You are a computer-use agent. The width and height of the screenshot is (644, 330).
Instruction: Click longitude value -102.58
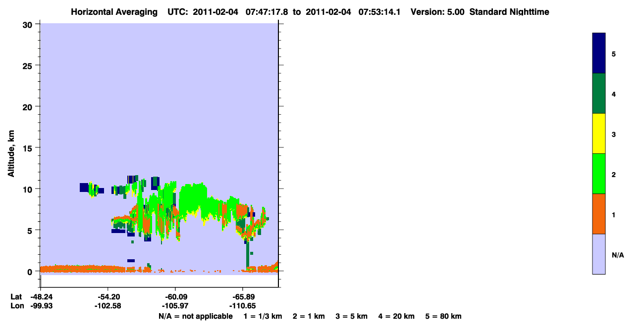(108, 306)
